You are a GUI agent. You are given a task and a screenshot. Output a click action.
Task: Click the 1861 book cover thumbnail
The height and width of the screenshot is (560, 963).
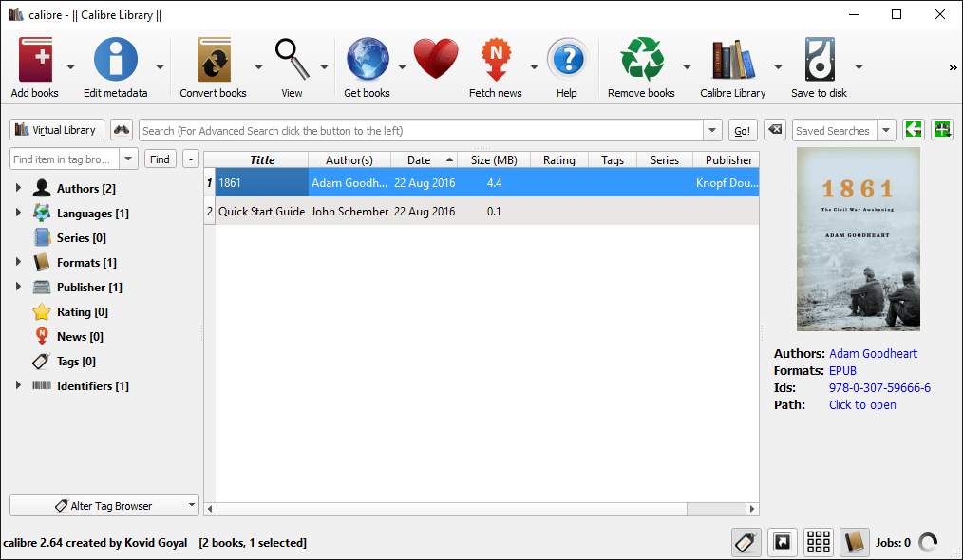click(859, 239)
